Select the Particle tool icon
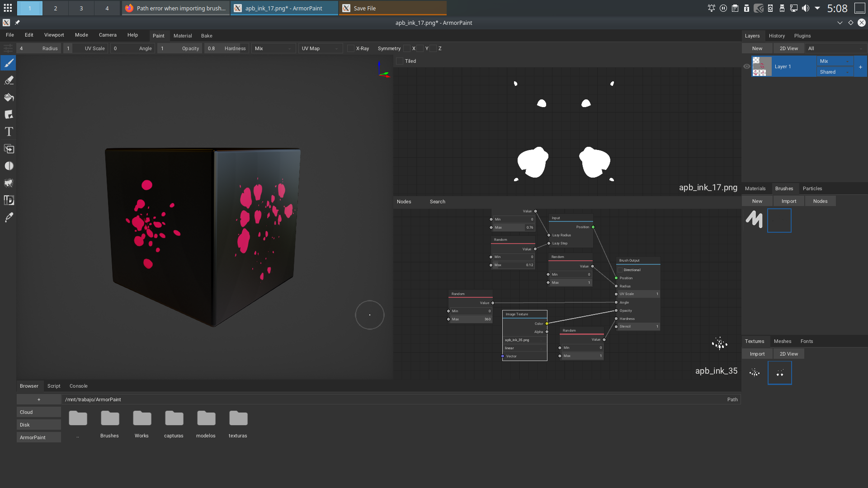This screenshot has width=868, height=488. pos(9,183)
